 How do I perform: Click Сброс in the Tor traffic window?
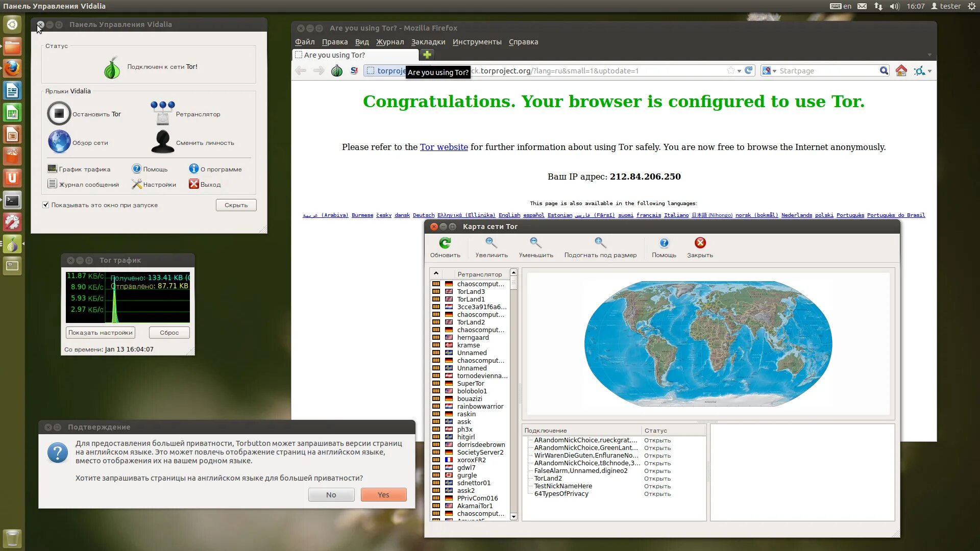[x=169, y=333]
